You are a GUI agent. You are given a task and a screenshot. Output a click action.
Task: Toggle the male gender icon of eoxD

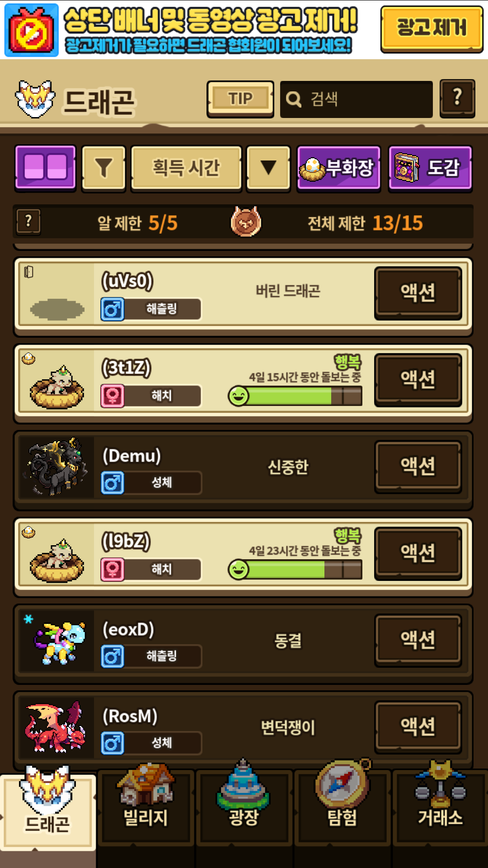tap(113, 656)
